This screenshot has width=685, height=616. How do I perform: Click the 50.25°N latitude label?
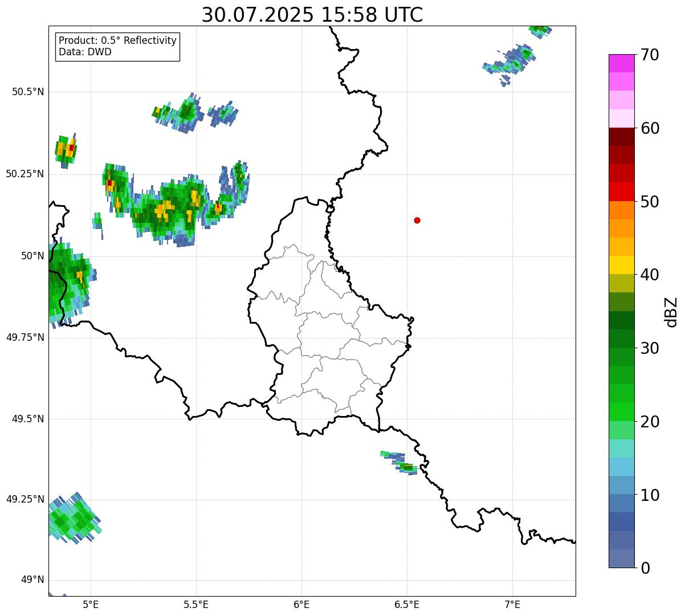click(25, 174)
